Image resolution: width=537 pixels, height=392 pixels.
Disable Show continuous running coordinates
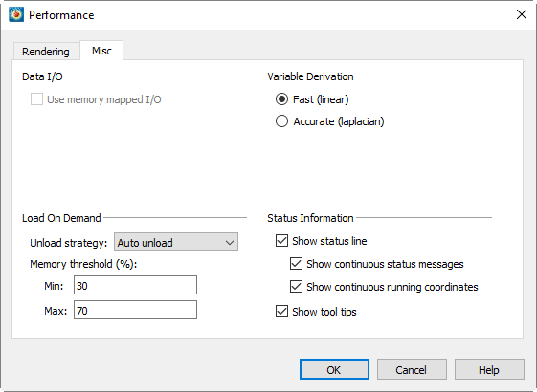(x=296, y=286)
